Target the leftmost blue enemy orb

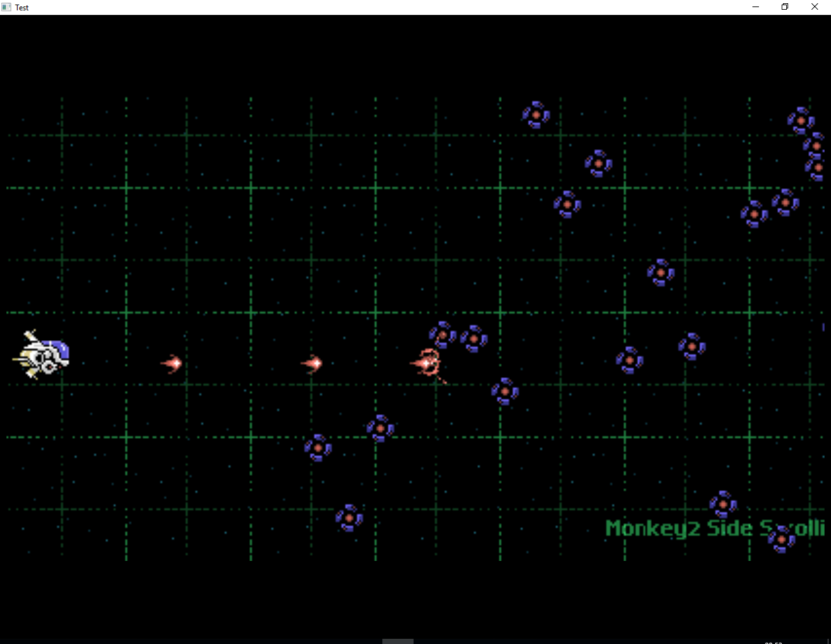coord(318,448)
